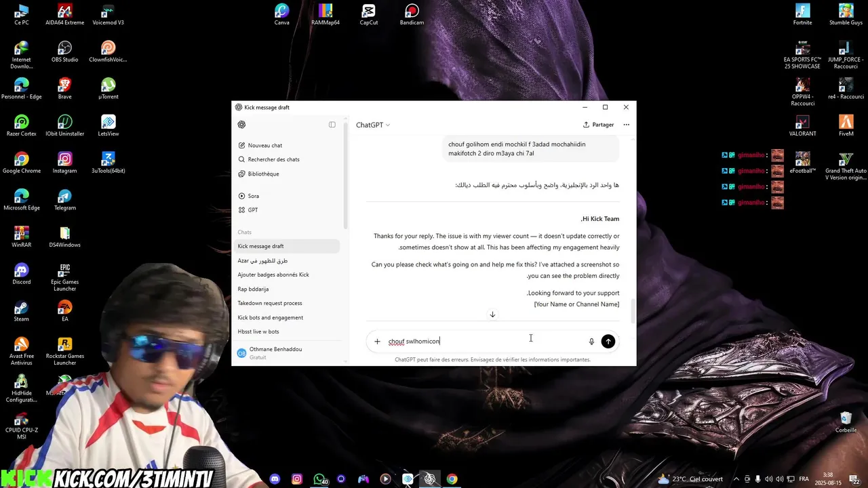Image resolution: width=868 pixels, height=488 pixels.
Task: Open WhatsApp from the taskbar
Action: (319, 479)
